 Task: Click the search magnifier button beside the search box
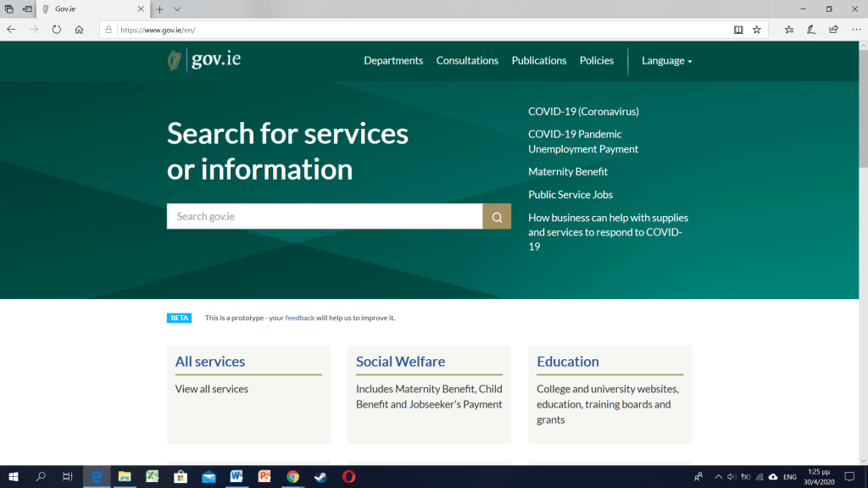(497, 216)
